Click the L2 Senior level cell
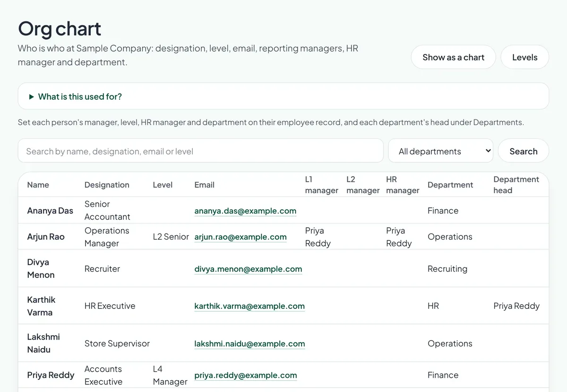567x392 pixels. coord(171,237)
